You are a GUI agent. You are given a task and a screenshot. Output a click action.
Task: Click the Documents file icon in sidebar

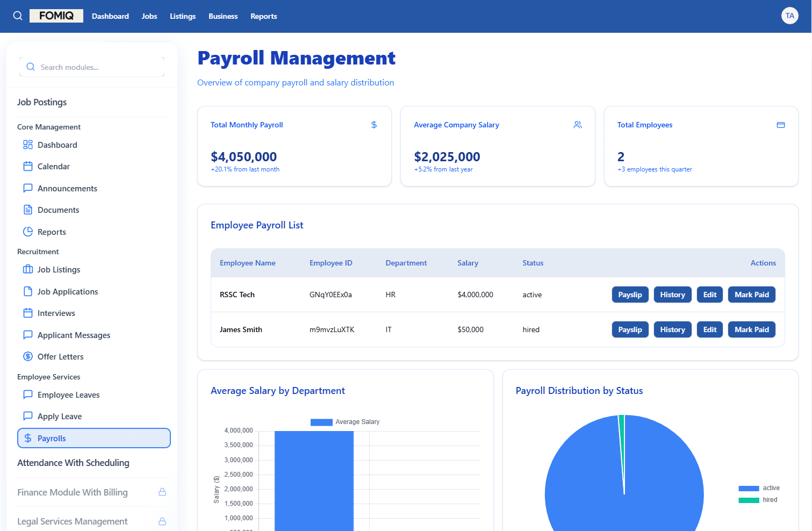[x=28, y=210]
